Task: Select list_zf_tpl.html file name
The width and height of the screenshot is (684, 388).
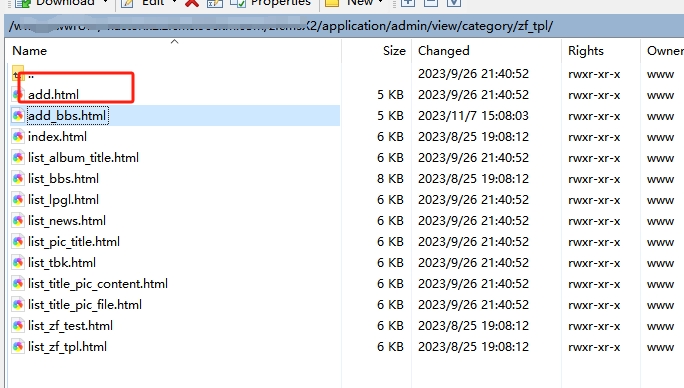Action: point(67,347)
